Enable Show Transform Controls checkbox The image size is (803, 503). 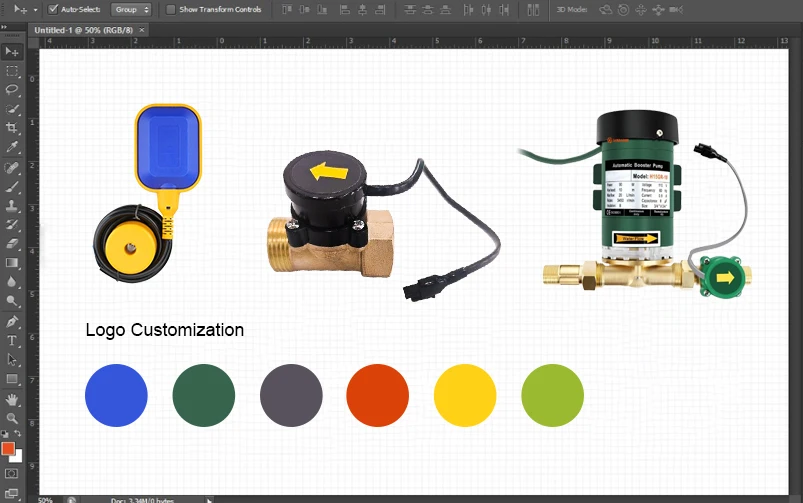(x=170, y=9)
